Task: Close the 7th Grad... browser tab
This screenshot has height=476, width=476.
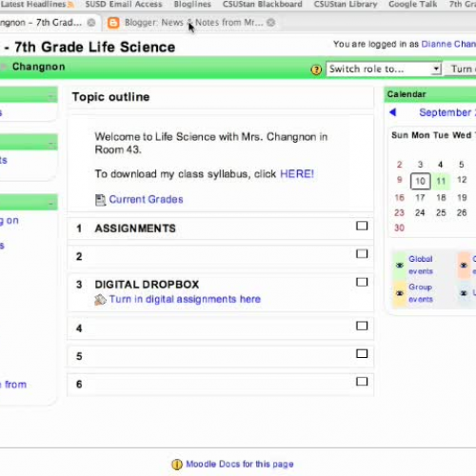Action: (91, 23)
